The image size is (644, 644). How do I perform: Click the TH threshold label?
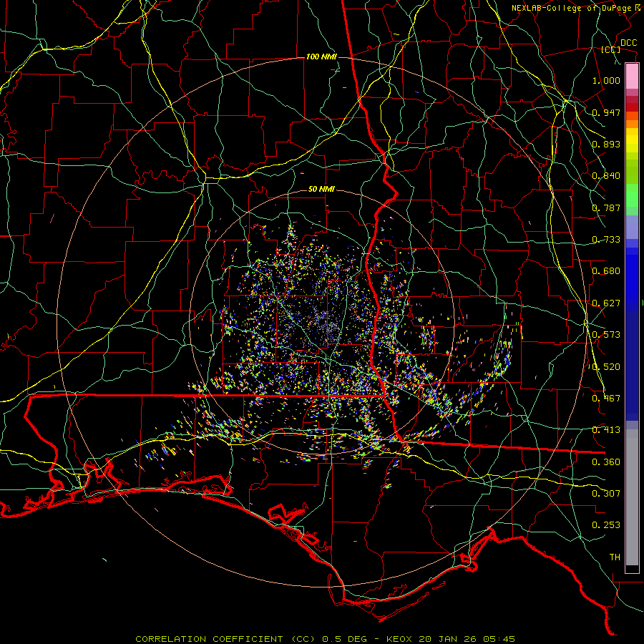click(615, 557)
